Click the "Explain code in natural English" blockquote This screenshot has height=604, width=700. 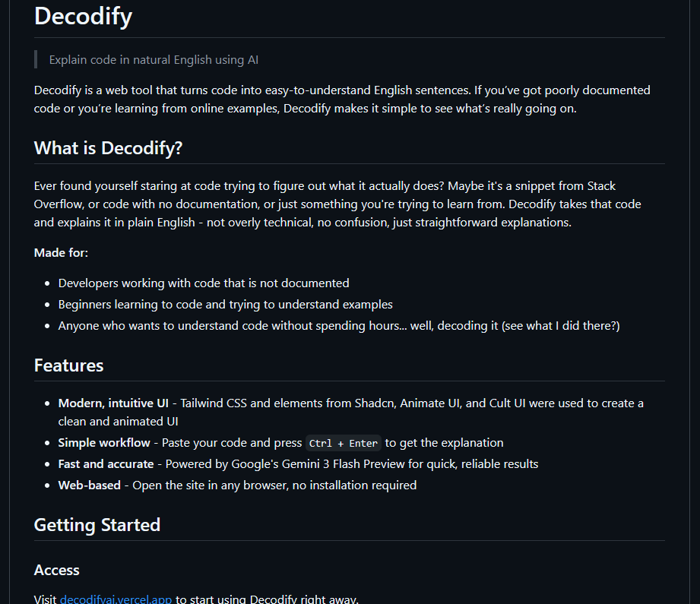pyautogui.click(x=154, y=59)
